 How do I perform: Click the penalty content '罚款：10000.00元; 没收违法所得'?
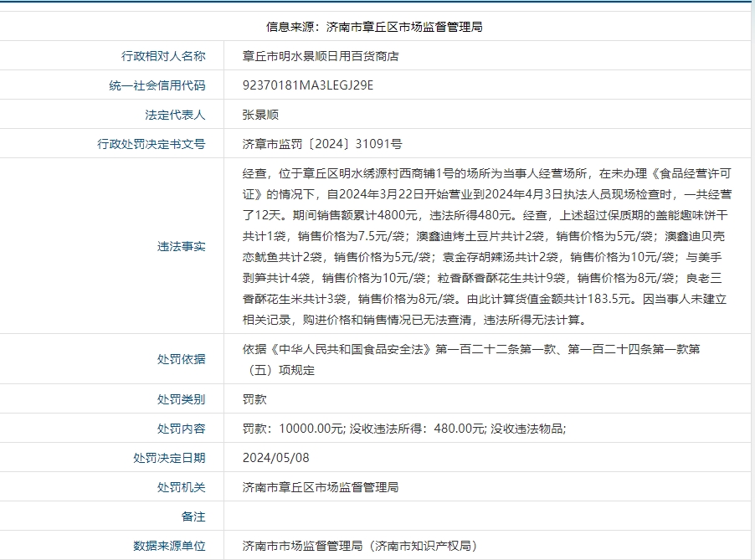coord(404,429)
